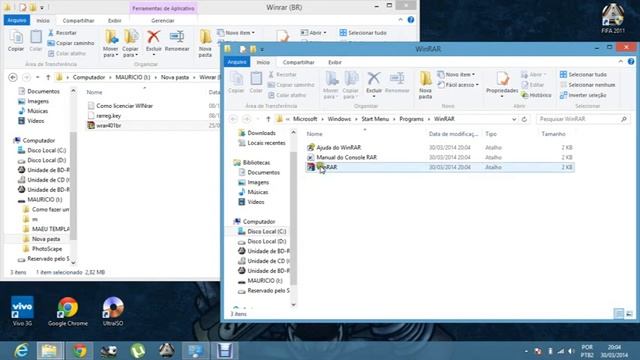Screen dimensions: 640x360
Task: Click Histórico in WinRAR window ribbon
Action: click(536, 95)
